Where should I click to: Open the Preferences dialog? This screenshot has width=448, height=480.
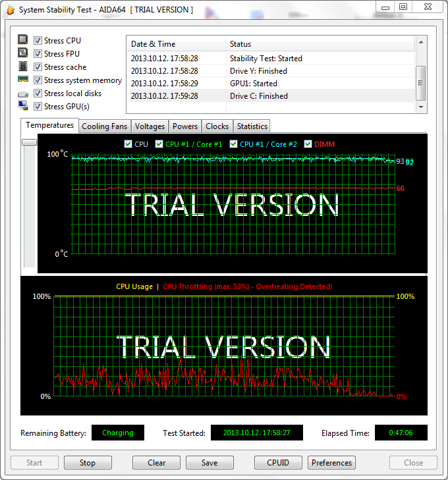tap(331, 462)
